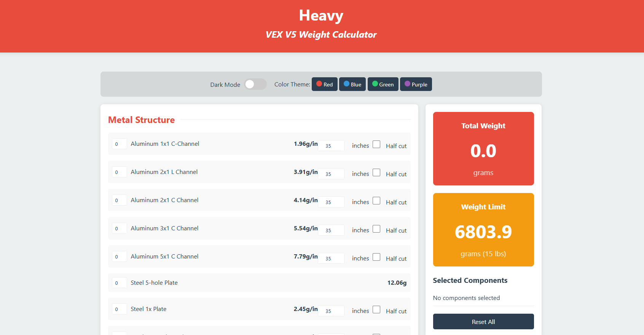
Task: Click inches length field for Aluminum 2x1 L Channel
Action: [x=331, y=174]
